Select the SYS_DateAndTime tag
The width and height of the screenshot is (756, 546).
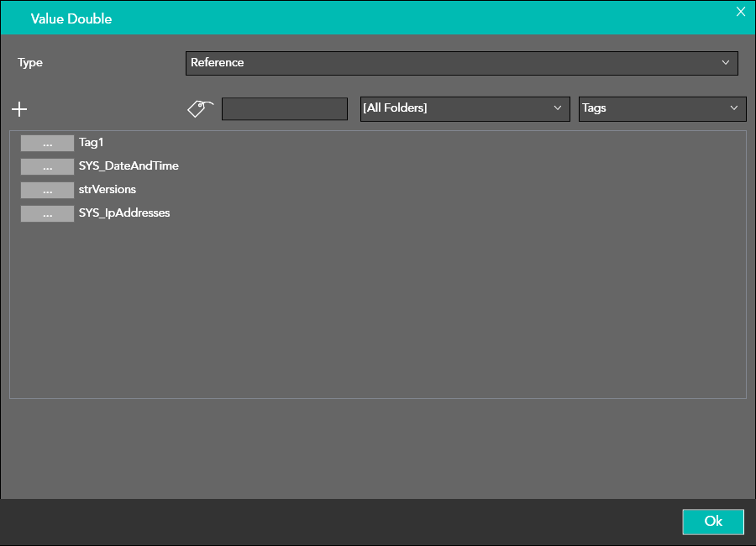click(129, 166)
